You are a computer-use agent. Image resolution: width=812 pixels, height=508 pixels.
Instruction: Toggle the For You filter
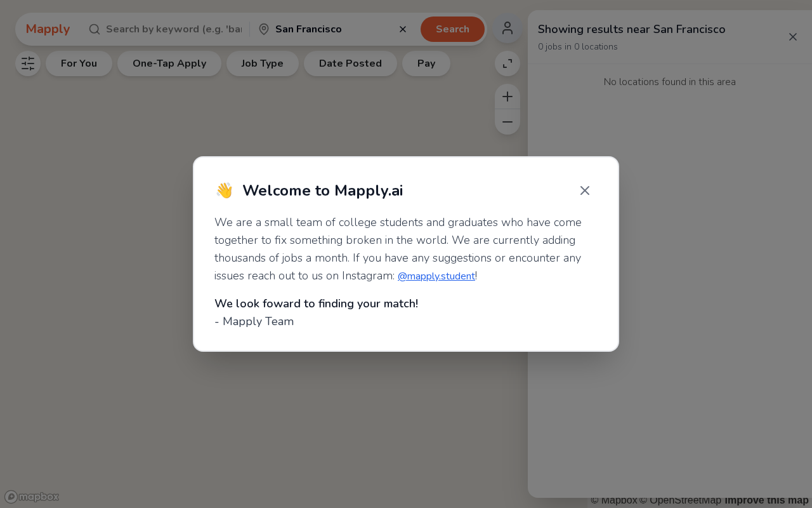(79, 63)
